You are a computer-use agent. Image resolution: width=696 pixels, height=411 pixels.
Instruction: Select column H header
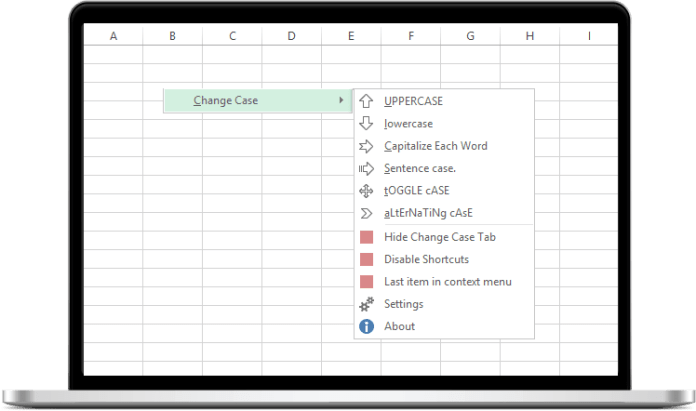[529, 37]
